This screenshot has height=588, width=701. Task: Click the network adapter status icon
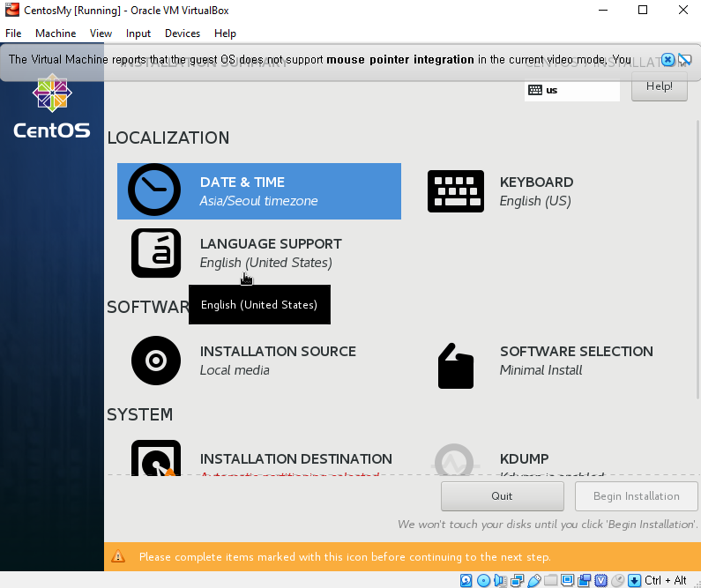coord(518,580)
